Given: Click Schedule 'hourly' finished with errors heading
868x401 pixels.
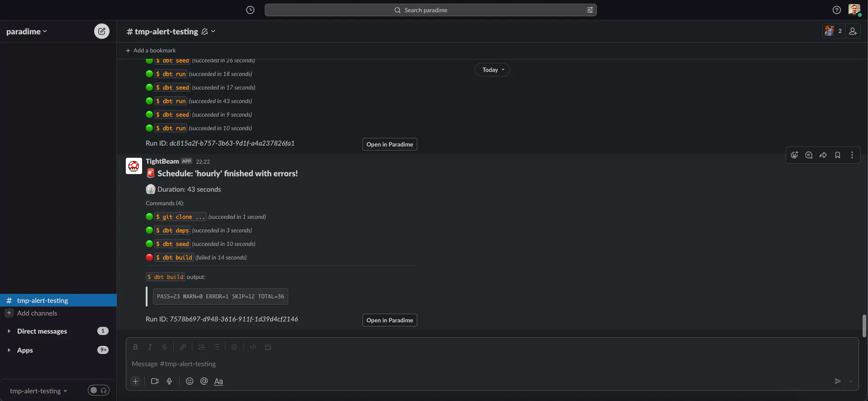Looking at the screenshot, I should pos(228,174).
